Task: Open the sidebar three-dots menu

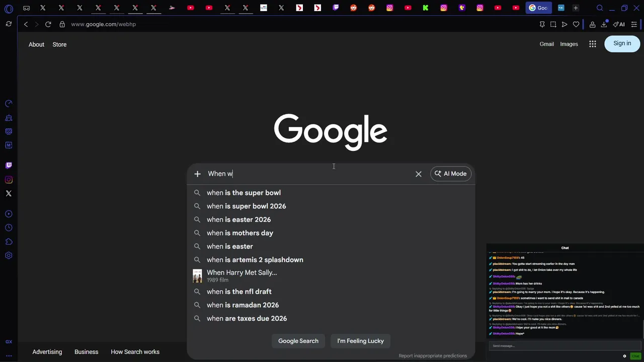Action: tap(9, 355)
